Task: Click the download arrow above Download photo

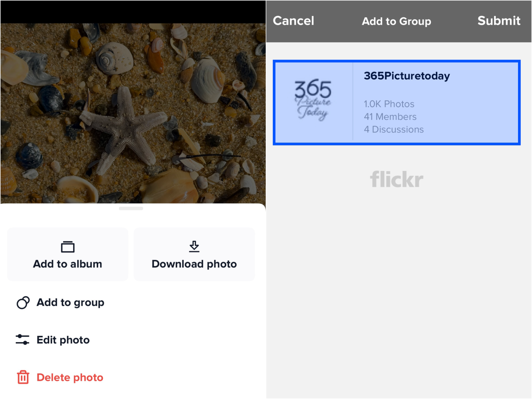Action: pyautogui.click(x=194, y=246)
